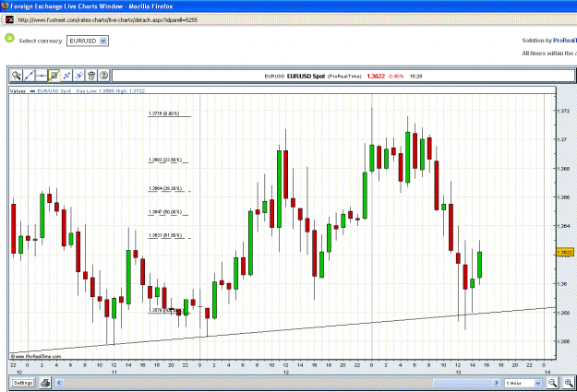Select the crossed-lines drawing tool
577x392 pixels.
tap(78, 76)
